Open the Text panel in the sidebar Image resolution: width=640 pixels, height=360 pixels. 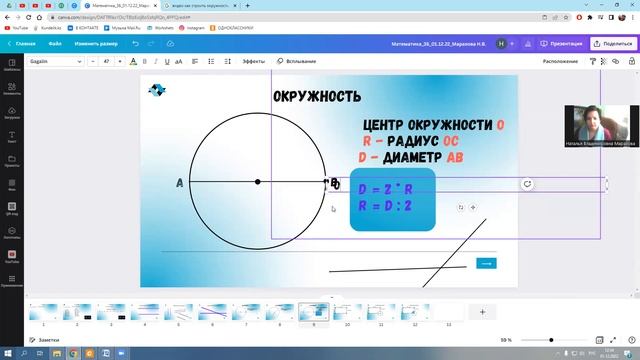coord(12,137)
